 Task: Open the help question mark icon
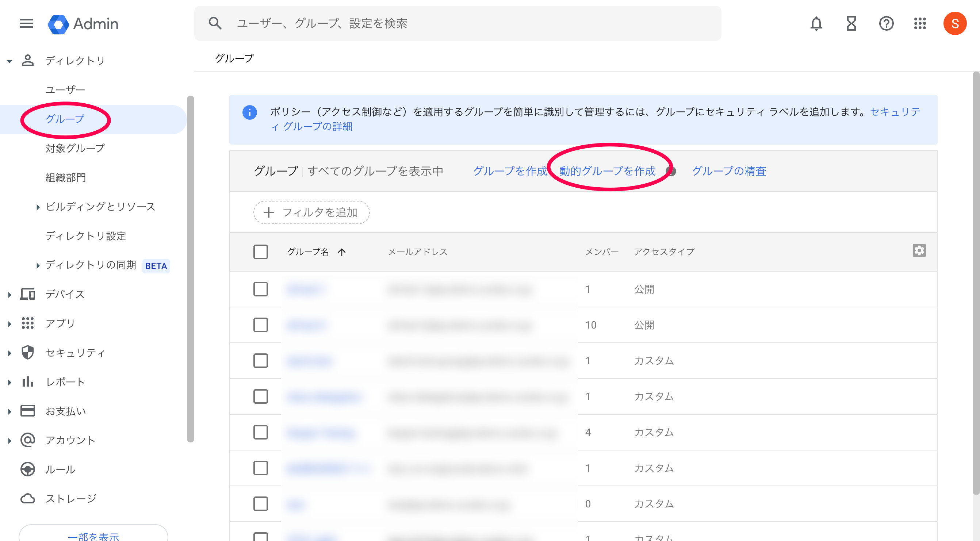pyautogui.click(x=886, y=24)
